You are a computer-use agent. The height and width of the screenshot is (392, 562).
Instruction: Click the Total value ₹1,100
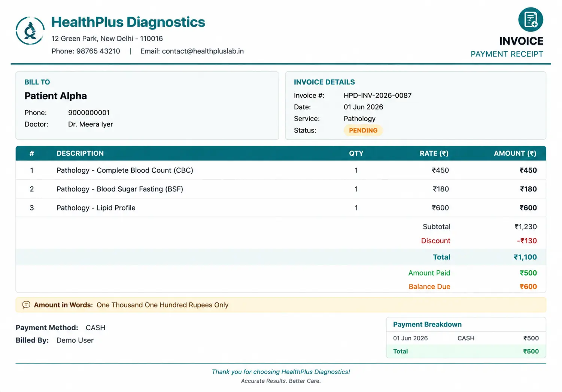click(x=525, y=257)
